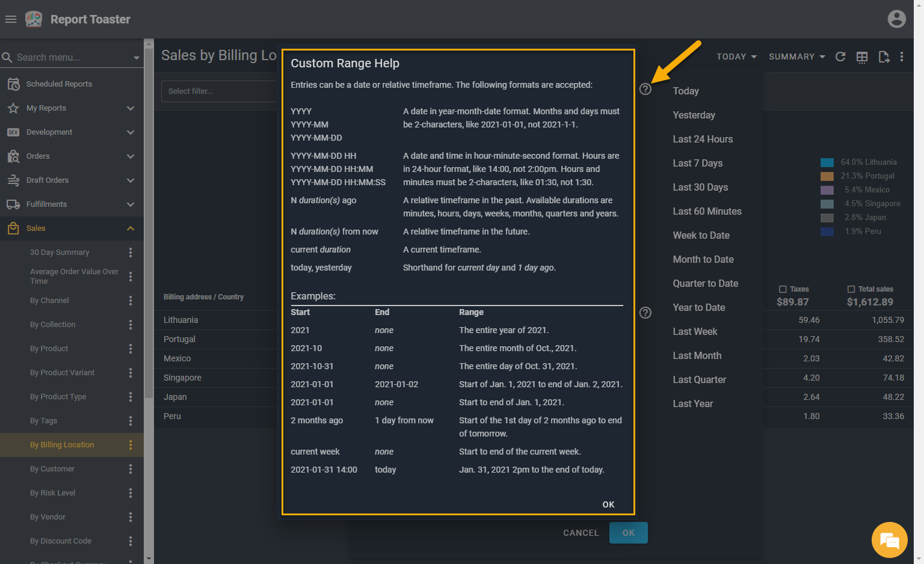Open the table columns layout icon
924x564 pixels.
pos(862,57)
